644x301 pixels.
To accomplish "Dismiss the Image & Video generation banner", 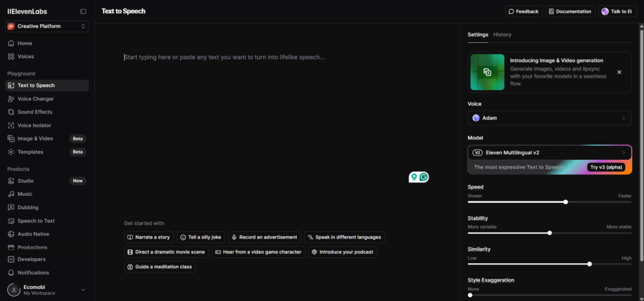I will pyautogui.click(x=619, y=72).
